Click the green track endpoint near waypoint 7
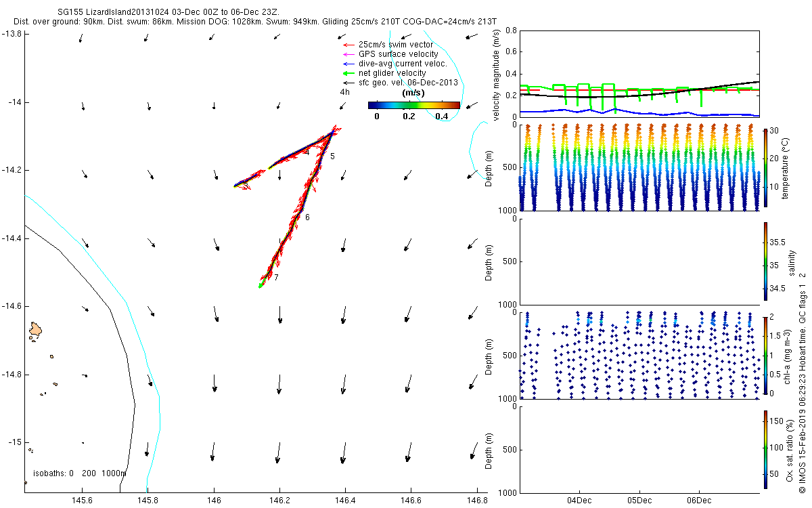Image resolution: width=812 pixels, height=508 pixels. (261, 285)
